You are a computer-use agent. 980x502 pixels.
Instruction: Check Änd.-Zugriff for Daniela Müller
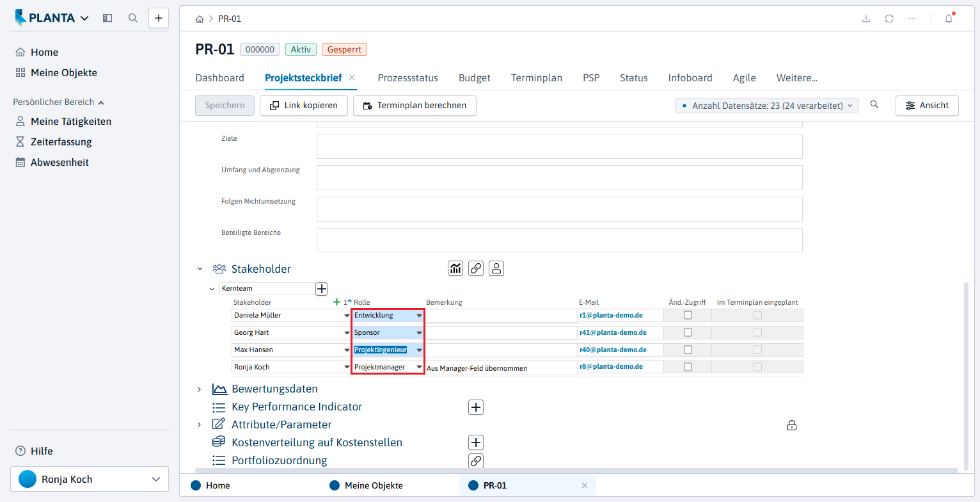[x=688, y=315]
